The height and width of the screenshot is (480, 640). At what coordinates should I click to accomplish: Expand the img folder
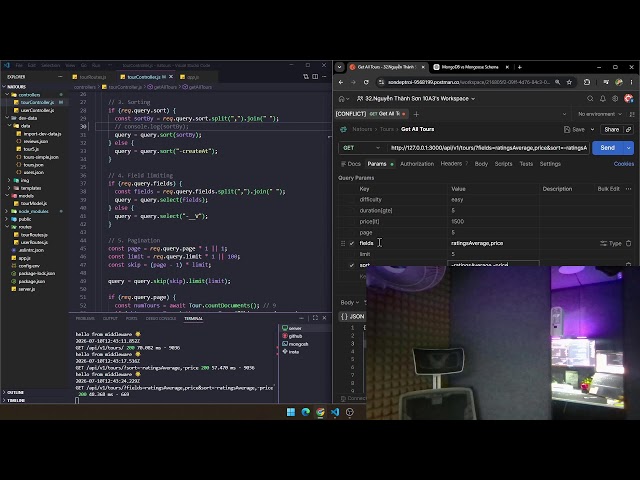(x=24, y=180)
